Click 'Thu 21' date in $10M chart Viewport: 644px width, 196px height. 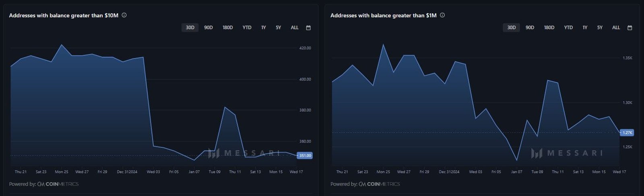(x=21, y=172)
